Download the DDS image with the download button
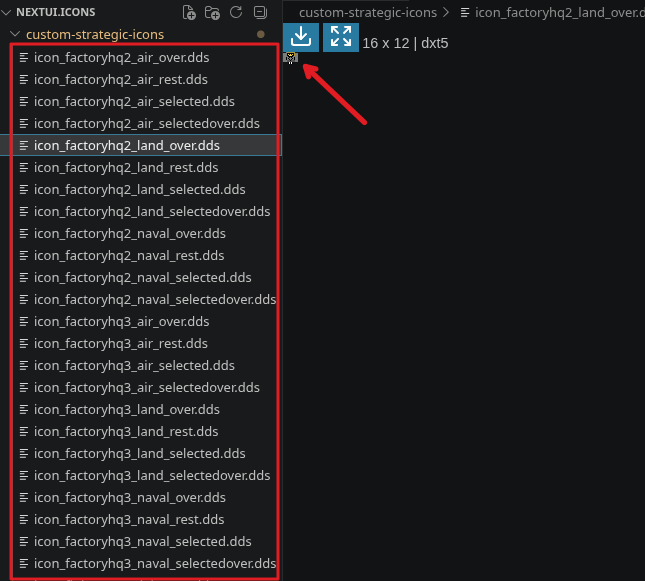645x581 pixels. [x=301, y=37]
